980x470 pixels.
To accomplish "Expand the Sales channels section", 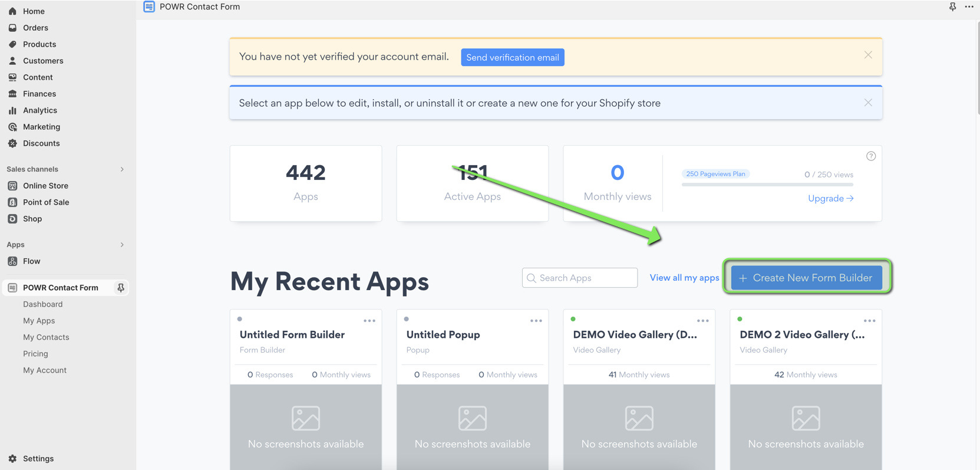I will click(122, 169).
